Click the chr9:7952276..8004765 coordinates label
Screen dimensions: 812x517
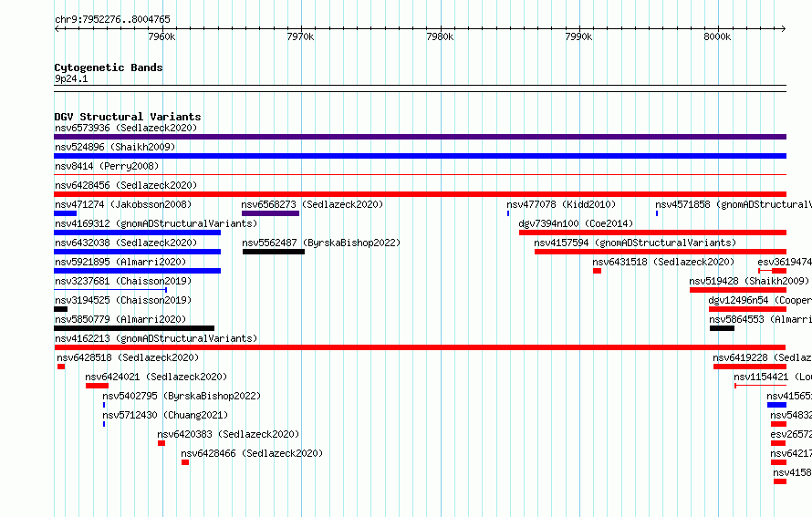coord(112,19)
